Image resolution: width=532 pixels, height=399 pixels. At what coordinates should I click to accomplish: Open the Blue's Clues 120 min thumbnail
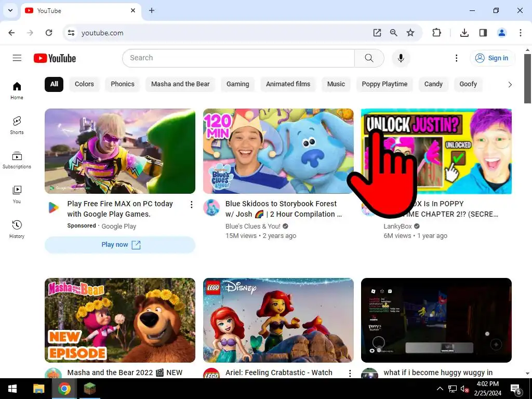click(278, 151)
